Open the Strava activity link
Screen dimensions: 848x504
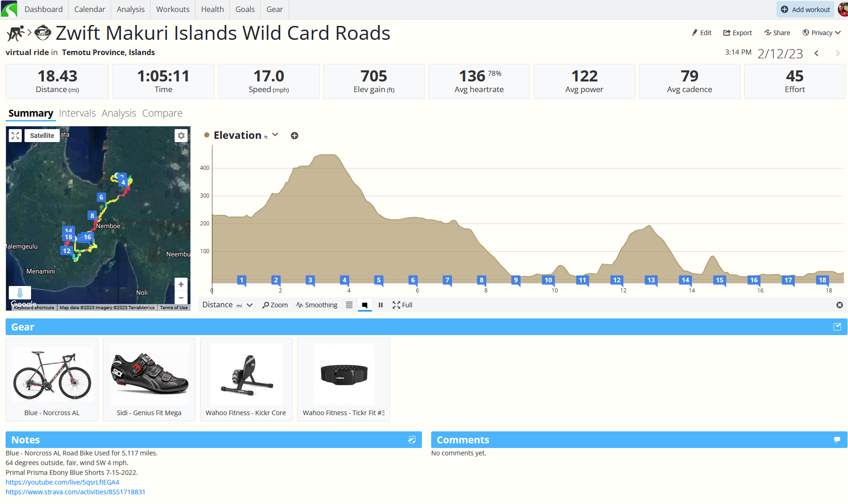coord(75,492)
